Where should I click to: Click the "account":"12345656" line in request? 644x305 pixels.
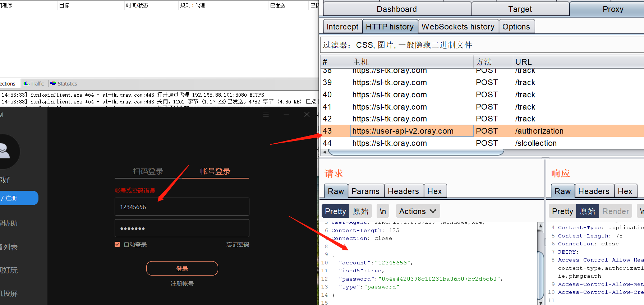click(376, 263)
